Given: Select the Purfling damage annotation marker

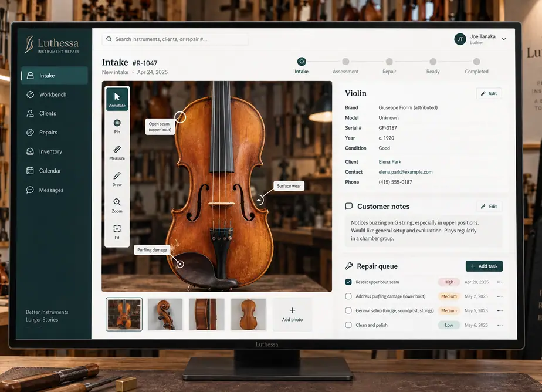Looking at the screenshot, I should coord(180,264).
